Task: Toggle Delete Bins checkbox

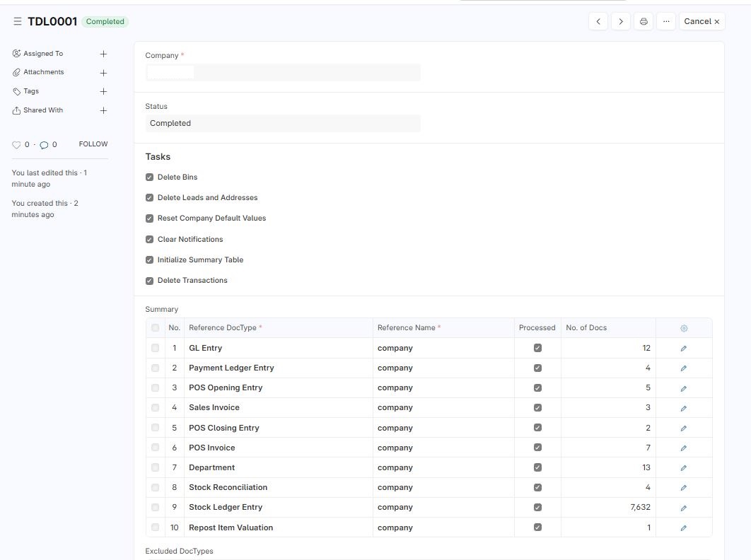Action: click(149, 177)
